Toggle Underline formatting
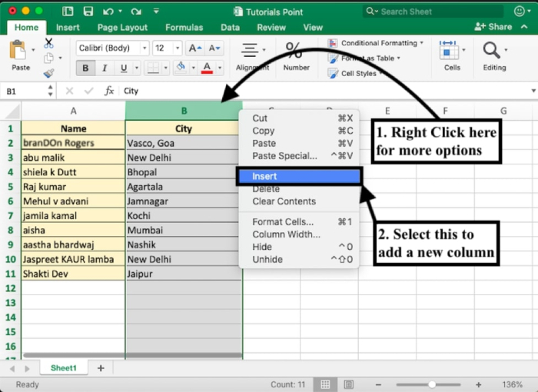This screenshot has height=392, width=538. point(124,68)
